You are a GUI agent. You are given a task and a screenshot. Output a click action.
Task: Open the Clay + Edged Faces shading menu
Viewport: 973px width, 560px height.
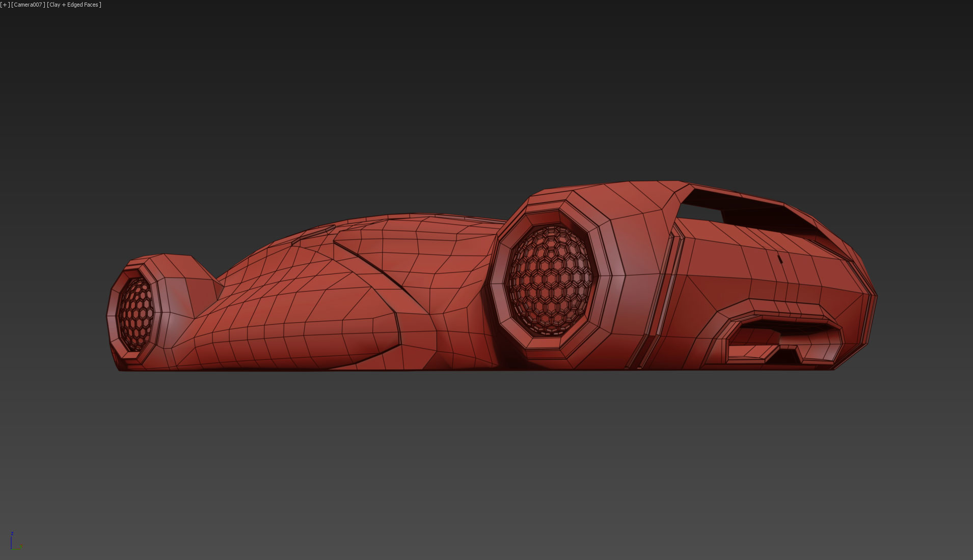point(74,5)
